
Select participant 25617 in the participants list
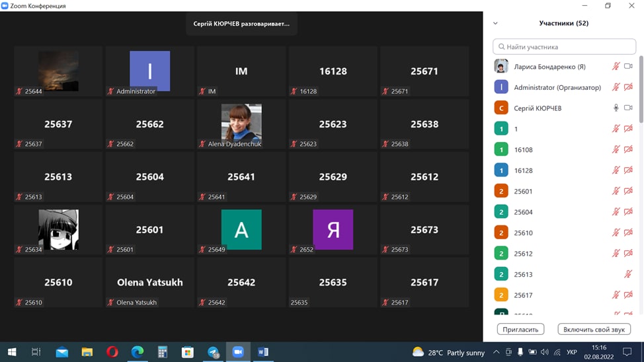coord(523,295)
